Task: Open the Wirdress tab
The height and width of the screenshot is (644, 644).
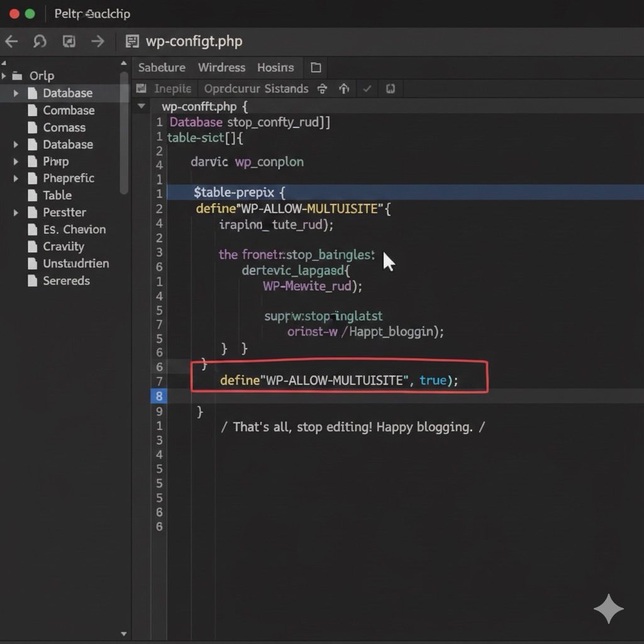Action: click(x=221, y=68)
